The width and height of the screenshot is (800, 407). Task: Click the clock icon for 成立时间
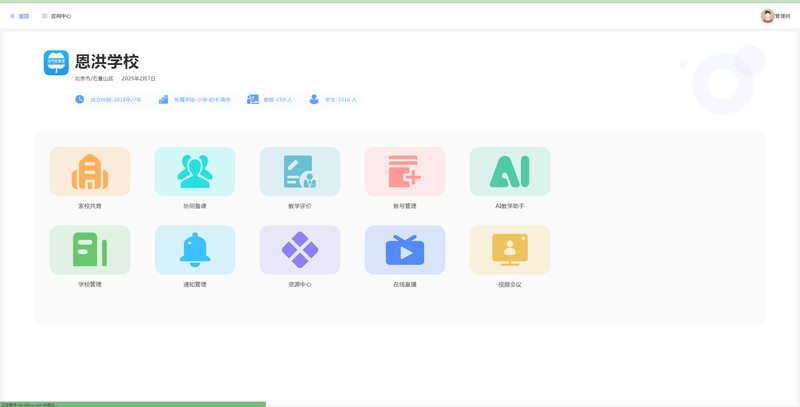[80, 99]
